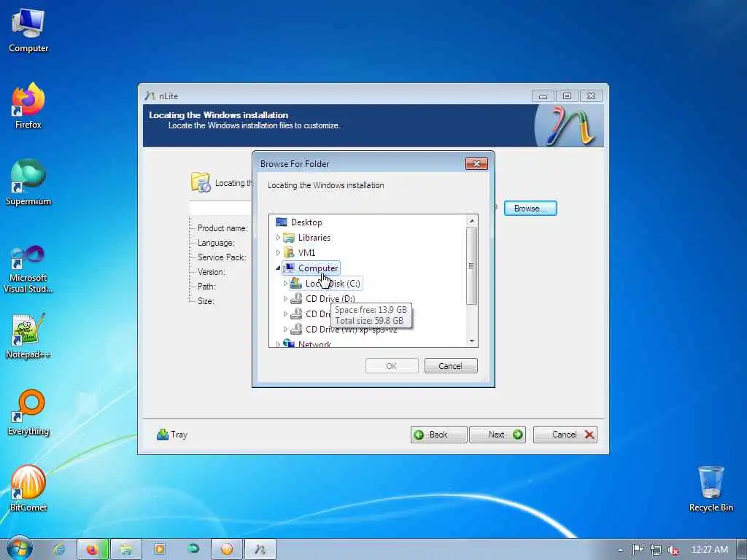Open Windows Explorer from the taskbar
The height and width of the screenshot is (560, 747).
click(x=125, y=550)
